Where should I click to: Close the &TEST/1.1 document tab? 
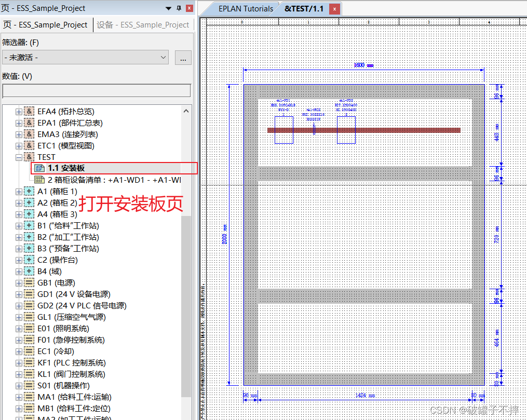point(335,9)
